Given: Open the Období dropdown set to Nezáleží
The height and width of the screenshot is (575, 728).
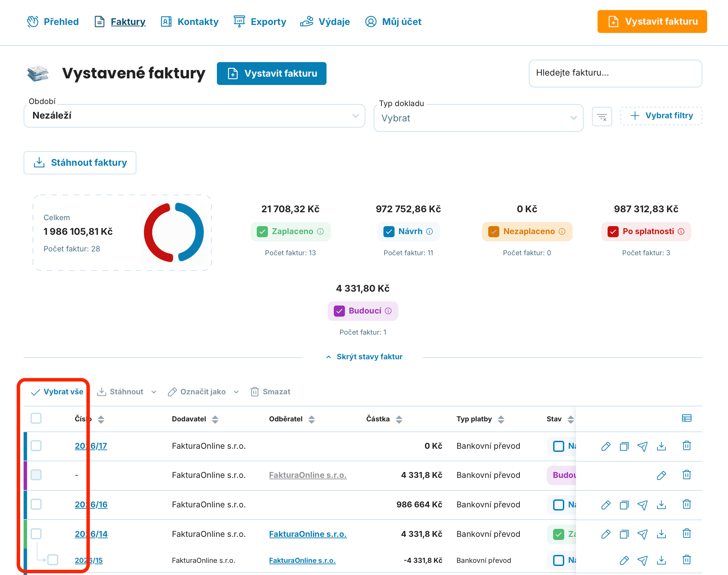Looking at the screenshot, I should (194, 116).
